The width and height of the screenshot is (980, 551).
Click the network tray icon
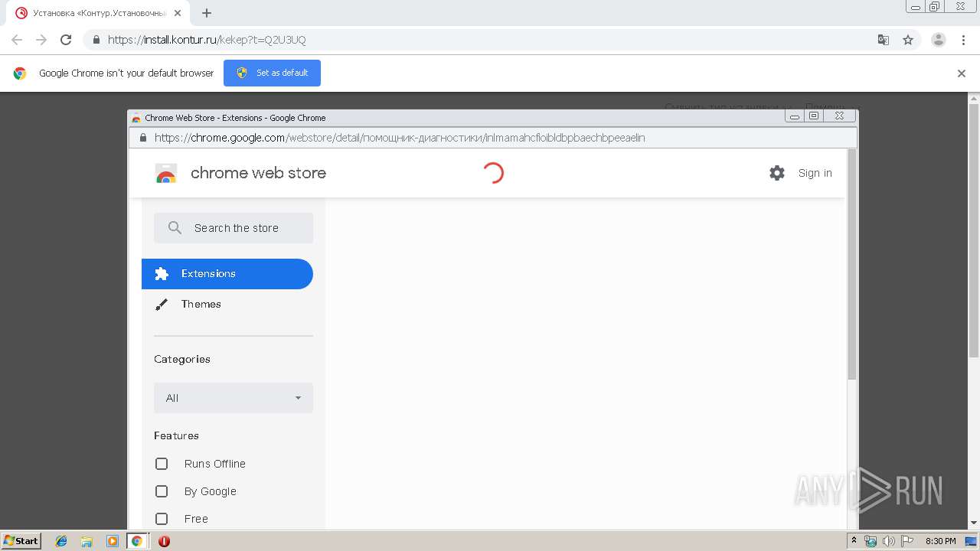point(871,541)
